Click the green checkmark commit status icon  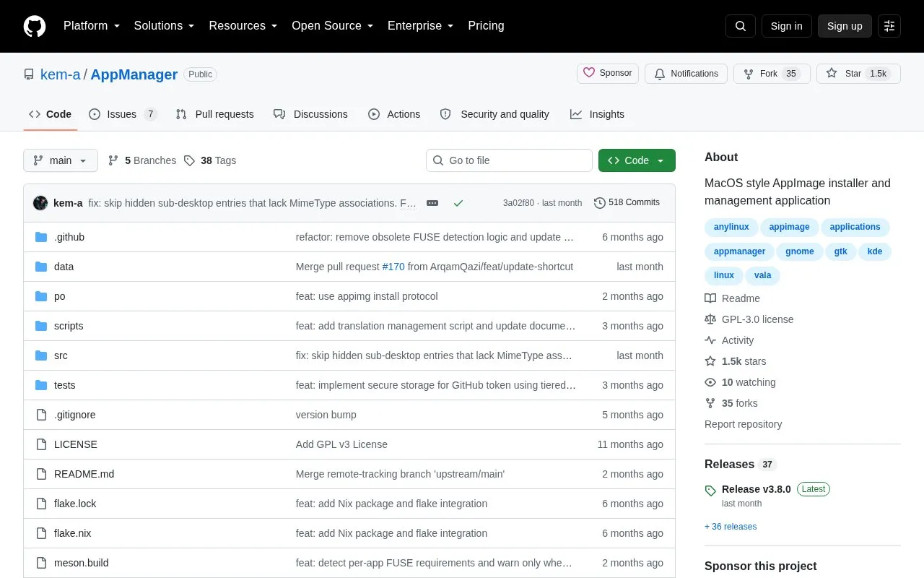tap(458, 203)
